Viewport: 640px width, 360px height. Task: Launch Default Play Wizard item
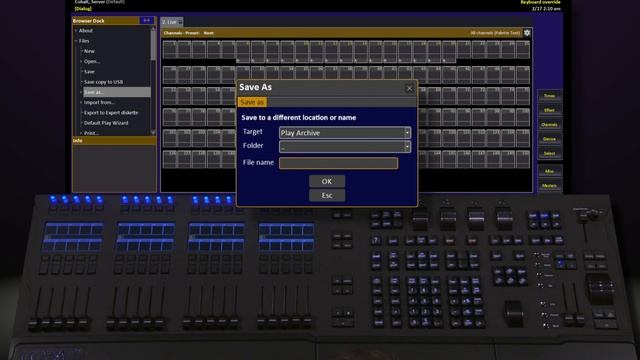106,123
